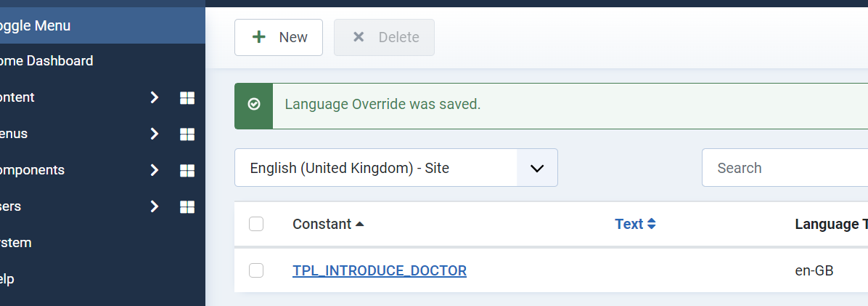Go to Home Dashboard in sidebar
This screenshot has height=306, width=868.
[x=46, y=61]
